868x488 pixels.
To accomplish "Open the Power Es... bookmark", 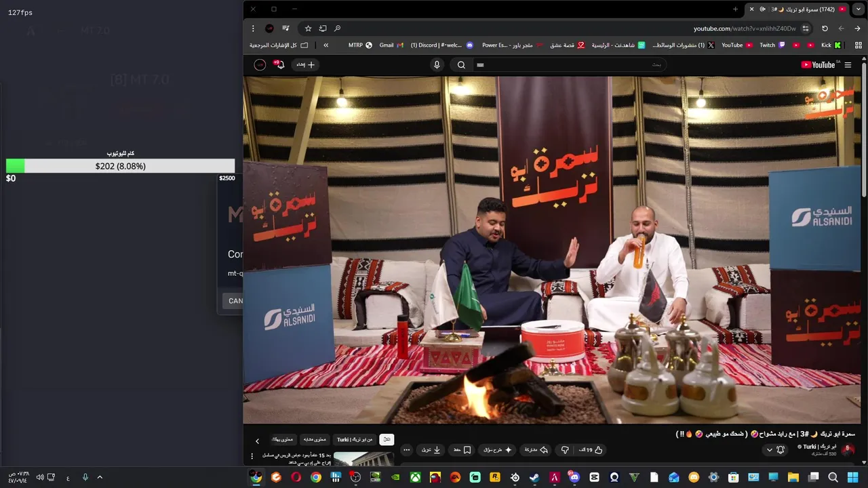I will point(513,45).
